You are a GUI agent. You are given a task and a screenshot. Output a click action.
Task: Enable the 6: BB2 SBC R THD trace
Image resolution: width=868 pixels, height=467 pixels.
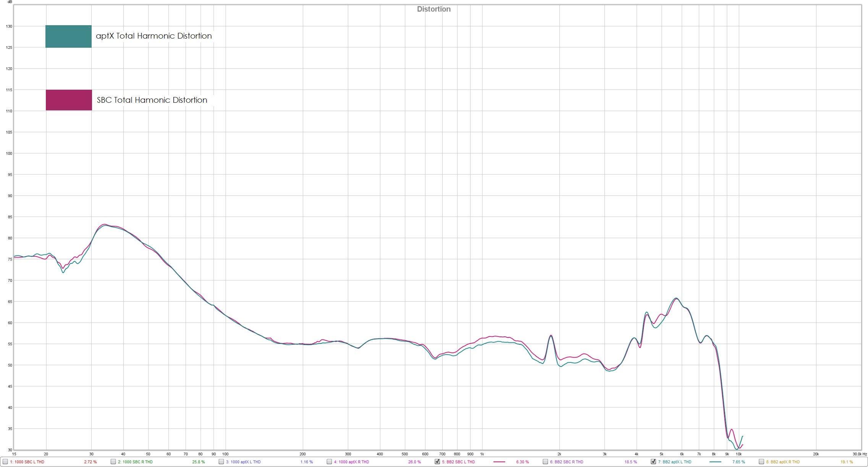click(x=545, y=462)
